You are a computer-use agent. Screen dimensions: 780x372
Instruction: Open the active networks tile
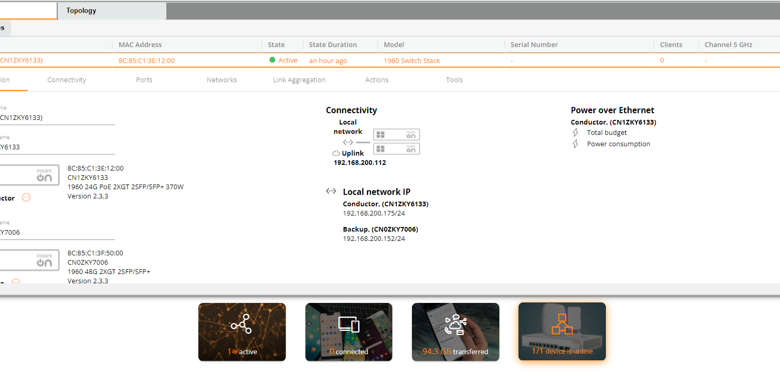242,332
